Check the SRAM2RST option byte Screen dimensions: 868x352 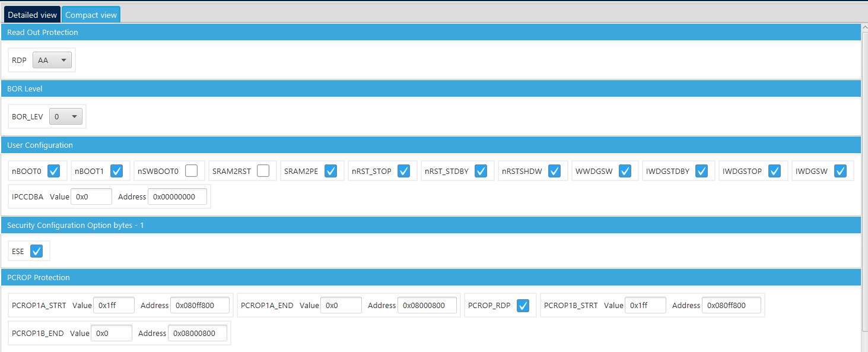(x=263, y=170)
